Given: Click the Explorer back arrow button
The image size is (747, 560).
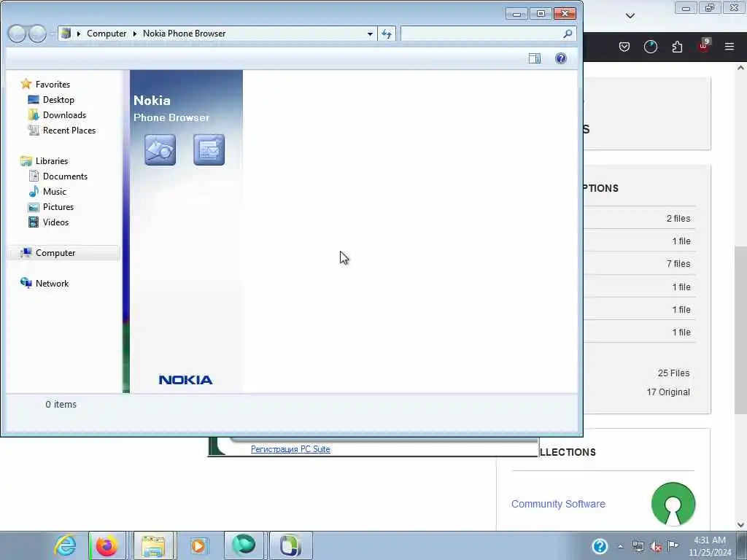Looking at the screenshot, I should click(x=17, y=34).
